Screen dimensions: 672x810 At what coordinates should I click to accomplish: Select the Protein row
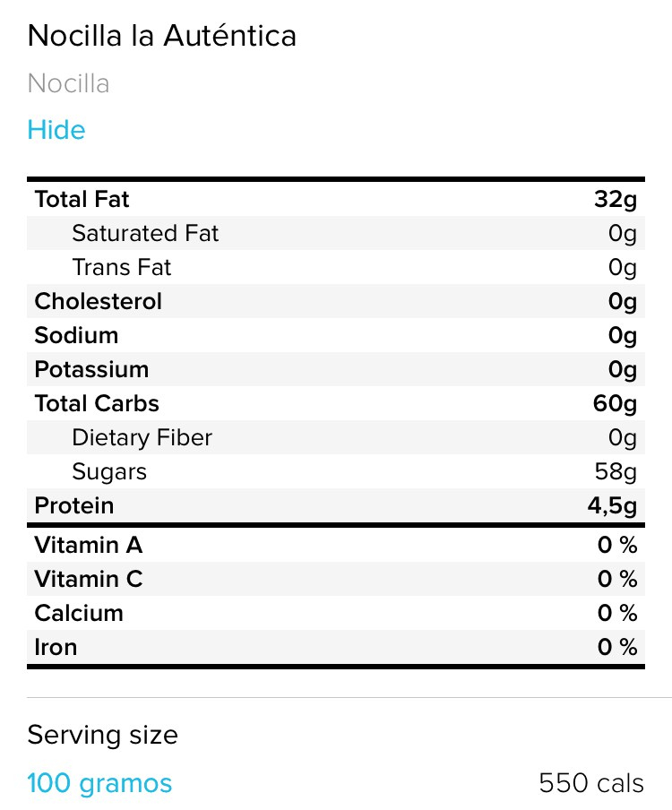[x=335, y=505]
